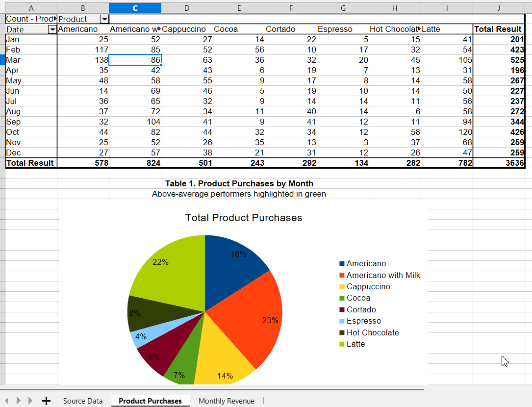Click the Espresso column label cell
The width and height of the screenshot is (532, 407).
pyautogui.click(x=343, y=29)
